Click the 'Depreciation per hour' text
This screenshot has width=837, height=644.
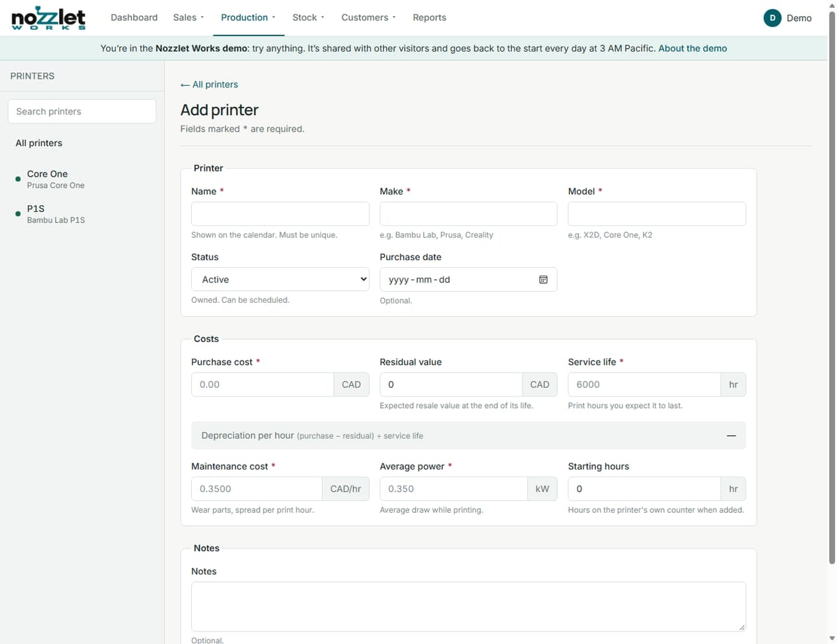tap(248, 435)
